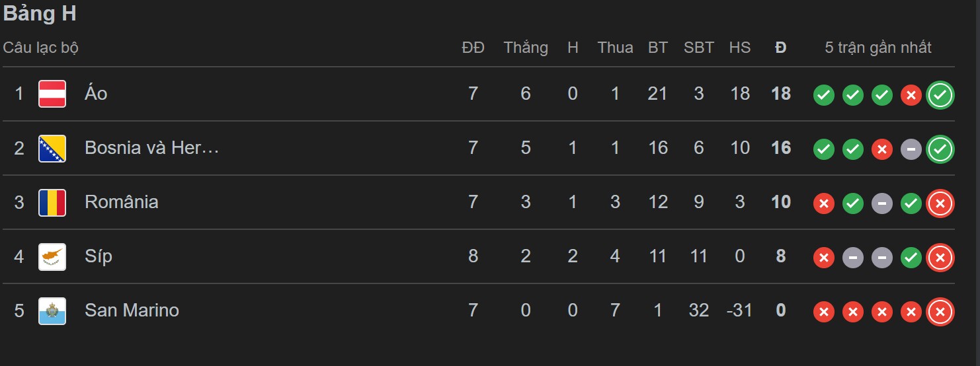Open the San Marino team page
The height and width of the screenshot is (366, 980).
132,311
